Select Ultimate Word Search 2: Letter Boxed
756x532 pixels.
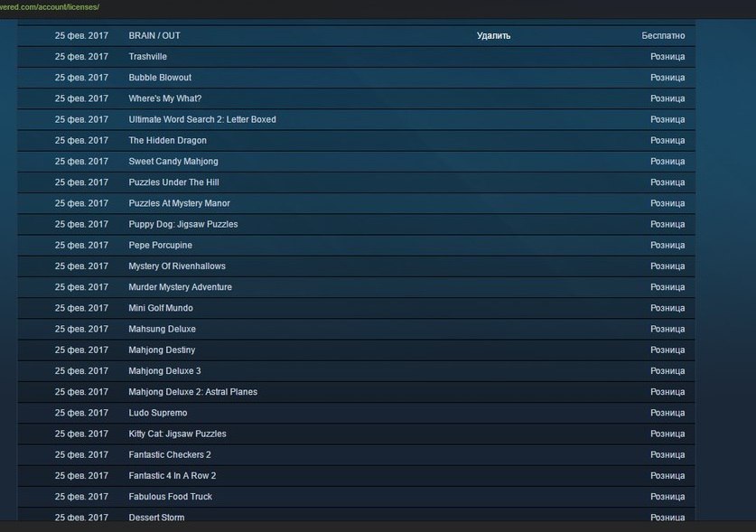[x=202, y=119]
